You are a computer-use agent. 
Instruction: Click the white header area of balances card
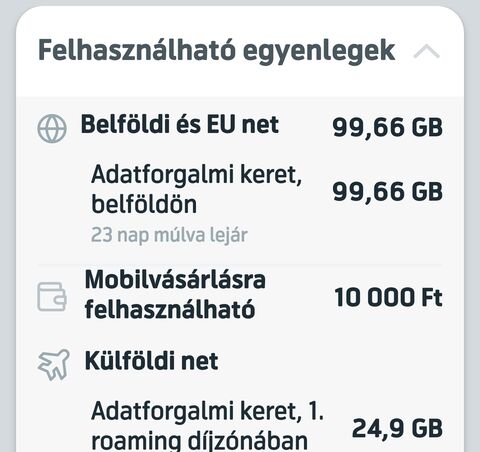coord(240,52)
